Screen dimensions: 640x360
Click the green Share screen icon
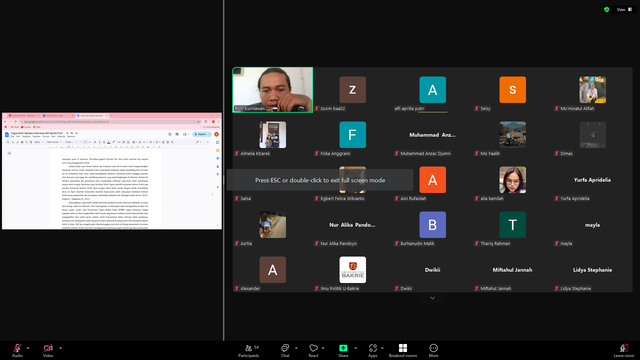click(343, 348)
